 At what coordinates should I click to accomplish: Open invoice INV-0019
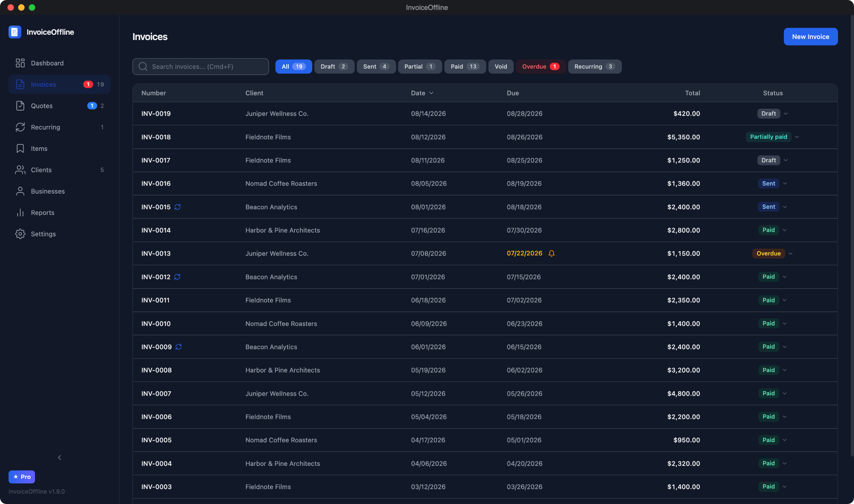[156, 114]
